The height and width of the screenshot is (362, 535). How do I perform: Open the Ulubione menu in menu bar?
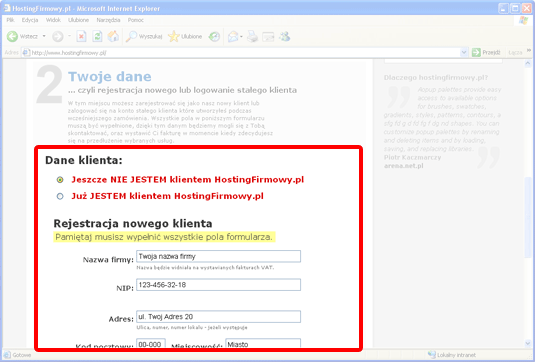click(x=78, y=20)
